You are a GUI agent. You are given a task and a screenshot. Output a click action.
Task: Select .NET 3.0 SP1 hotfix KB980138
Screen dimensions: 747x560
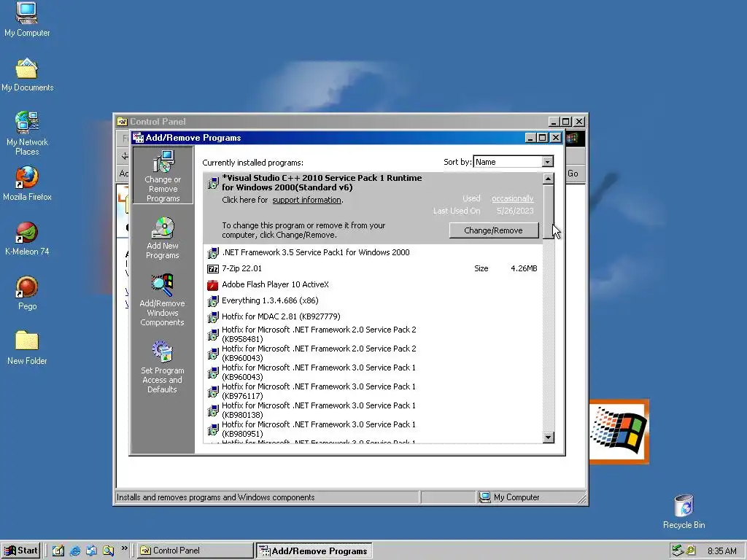319,410
